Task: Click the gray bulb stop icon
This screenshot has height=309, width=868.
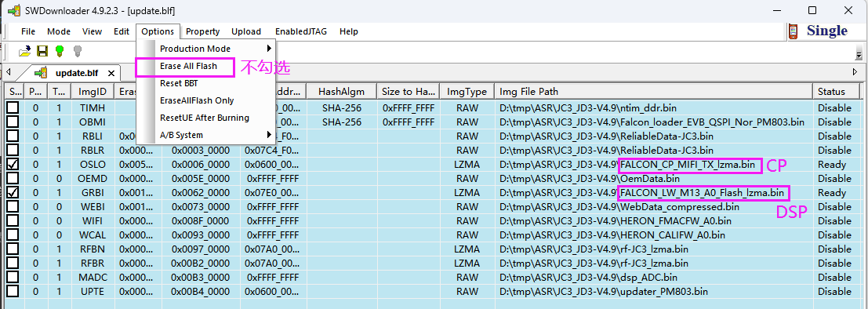Action: point(78,52)
